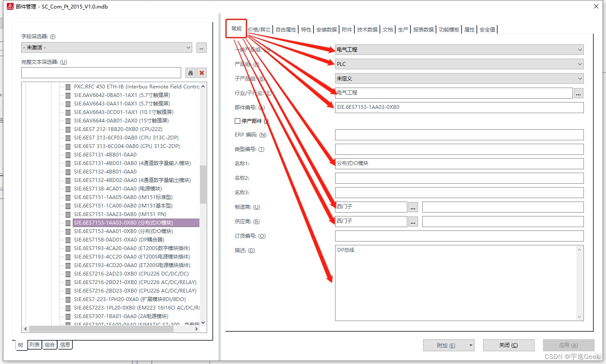Switch to the 列表 tab
The image size is (606, 364).
click(34, 345)
